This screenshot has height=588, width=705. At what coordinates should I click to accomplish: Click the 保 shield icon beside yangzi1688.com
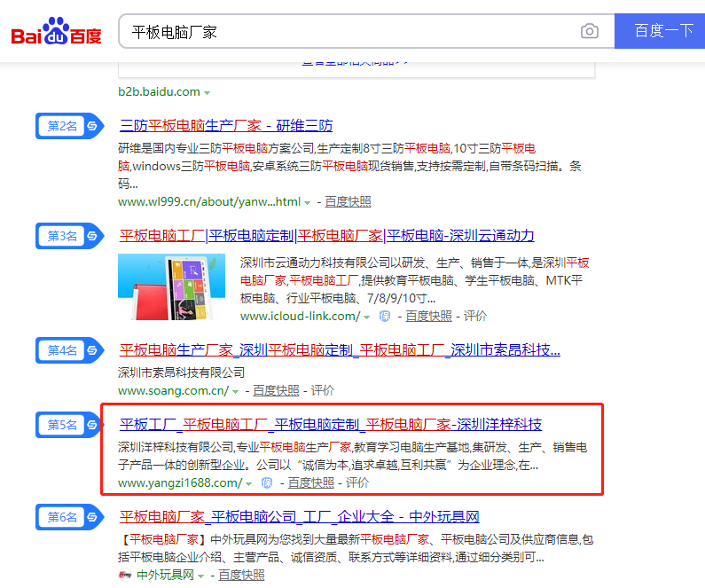pyautogui.click(x=267, y=483)
